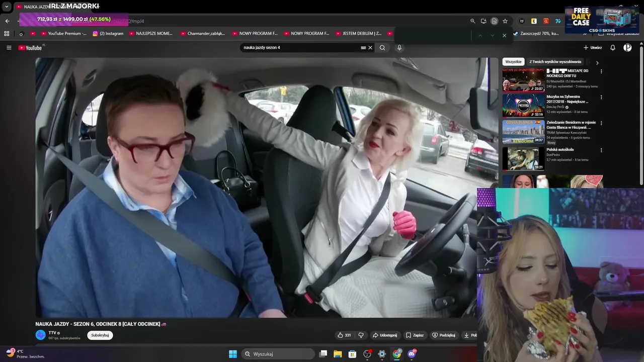The width and height of the screenshot is (644, 362).
Task: Open Task View on the taskbar
Action: 324,354
